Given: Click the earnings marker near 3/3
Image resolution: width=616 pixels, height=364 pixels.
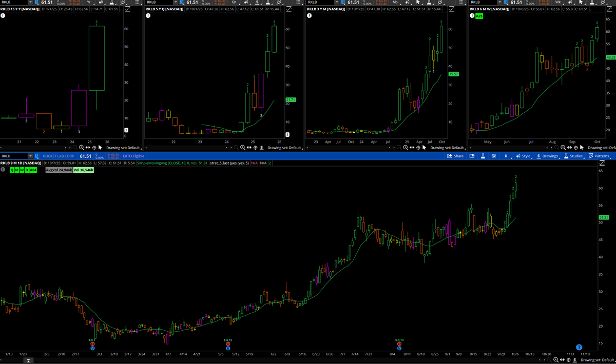Looking at the screenshot, I should [92, 344].
